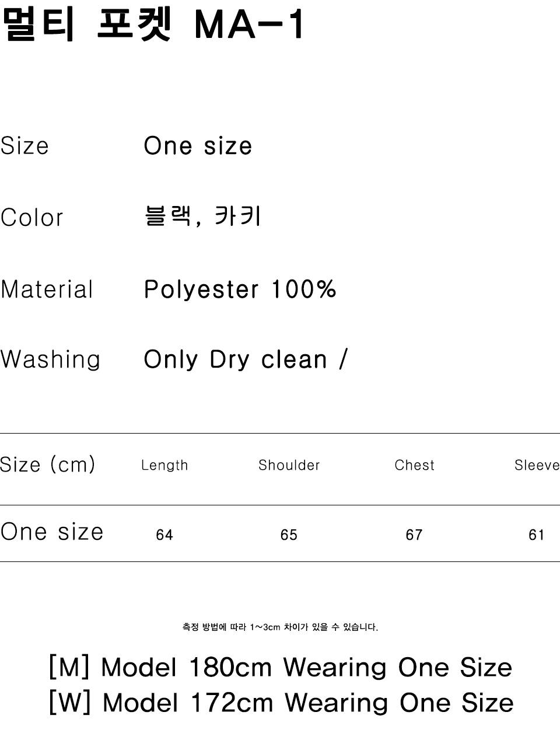
Task: Click the Material label
Action: click(x=47, y=289)
